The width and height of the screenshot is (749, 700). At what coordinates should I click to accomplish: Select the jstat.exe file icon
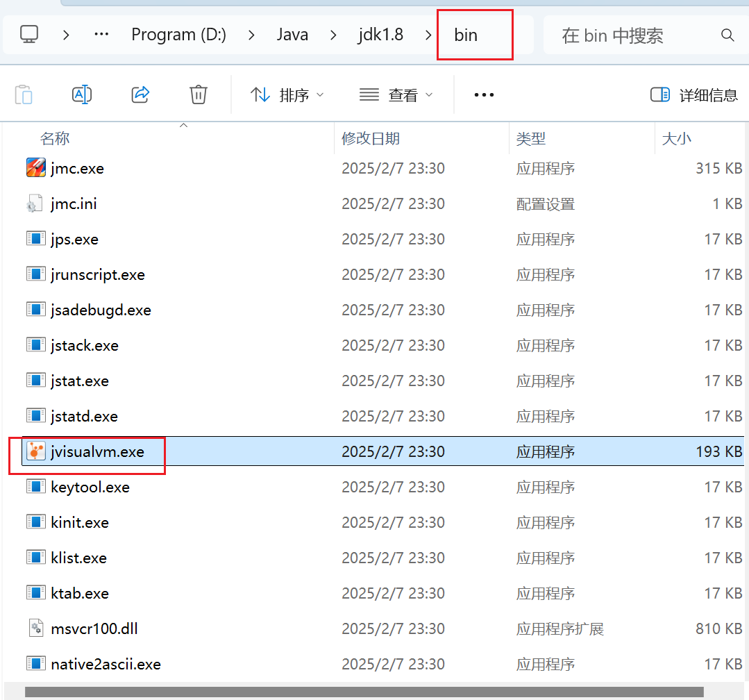coord(36,380)
